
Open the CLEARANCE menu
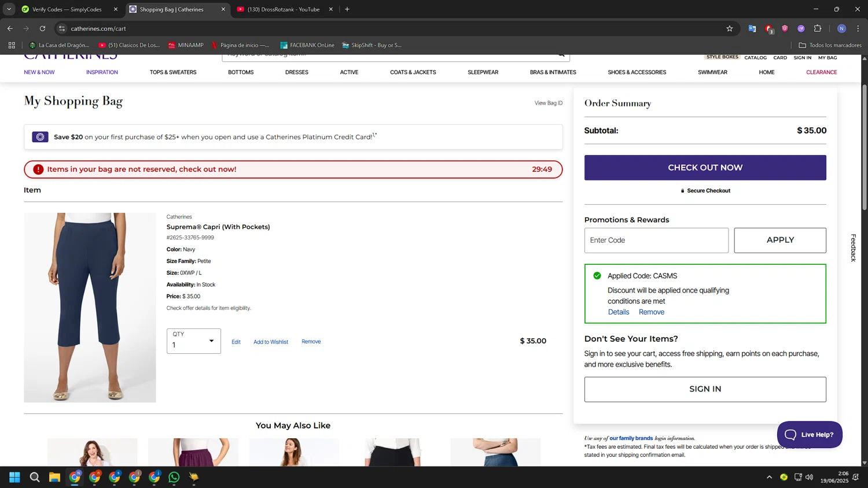tap(821, 72)
